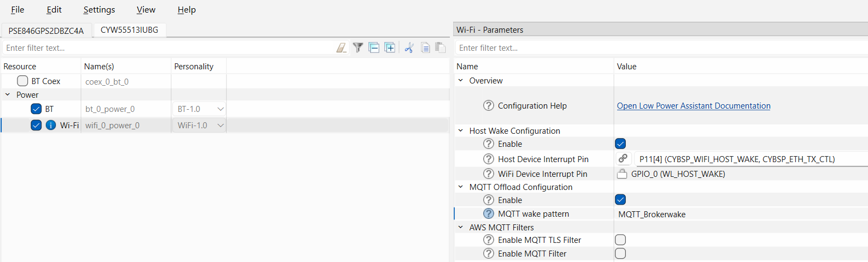Open the BT-1.0 personality dropdown
868x262 pixels.
220,109
